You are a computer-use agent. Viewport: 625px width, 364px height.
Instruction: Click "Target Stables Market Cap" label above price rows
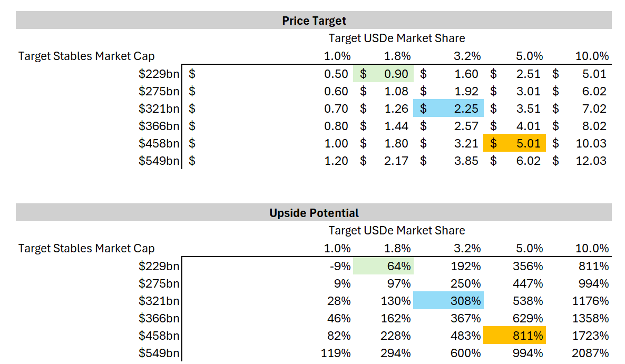coord(86,56)
